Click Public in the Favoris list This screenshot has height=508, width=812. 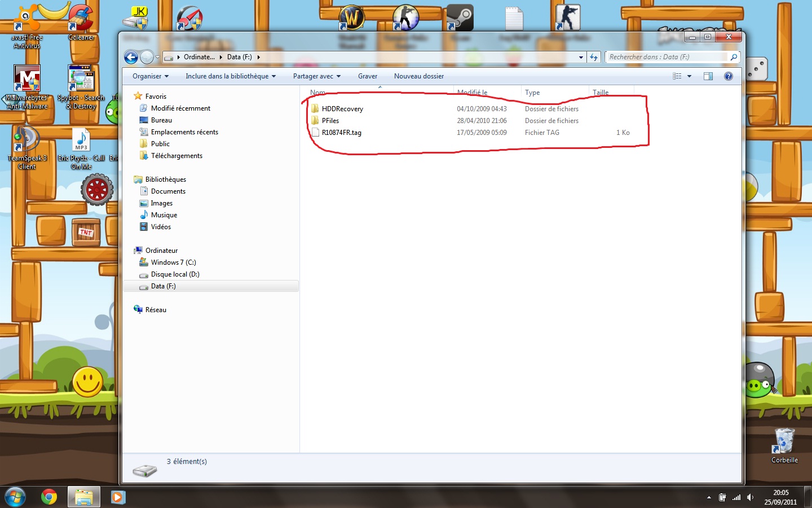pos(160,144)
